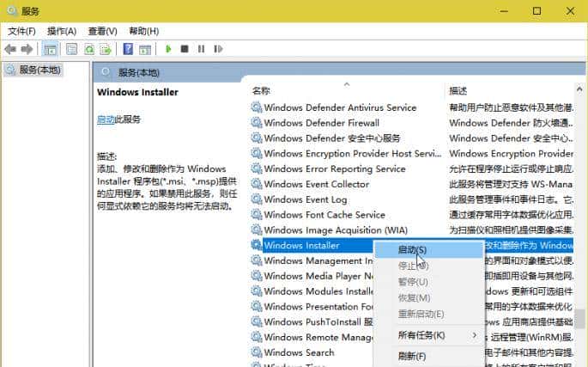This screenshot has width=588, height=367.
Task: Click gear icon of Windows Search
Action: [257, 352]
